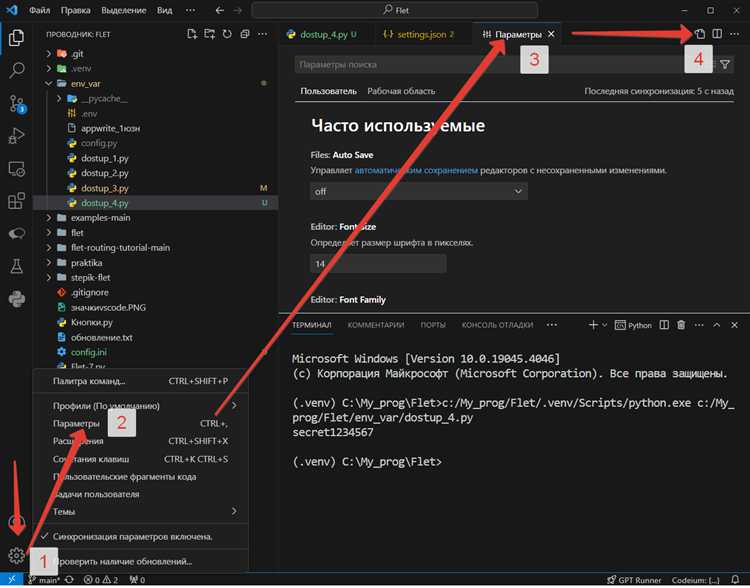Open the chat icon in activity bar
Screen dimensions: 750x588
coord(16,233)
